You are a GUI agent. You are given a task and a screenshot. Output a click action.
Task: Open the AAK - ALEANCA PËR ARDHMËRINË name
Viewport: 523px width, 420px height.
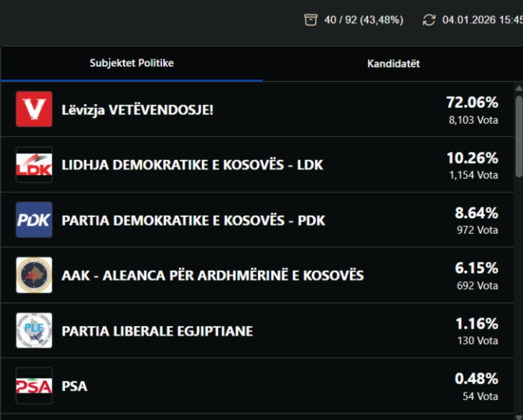(213, 276)
